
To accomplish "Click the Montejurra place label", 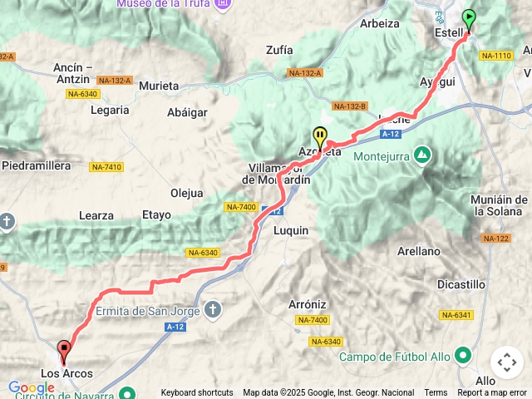I will [382, 157].
